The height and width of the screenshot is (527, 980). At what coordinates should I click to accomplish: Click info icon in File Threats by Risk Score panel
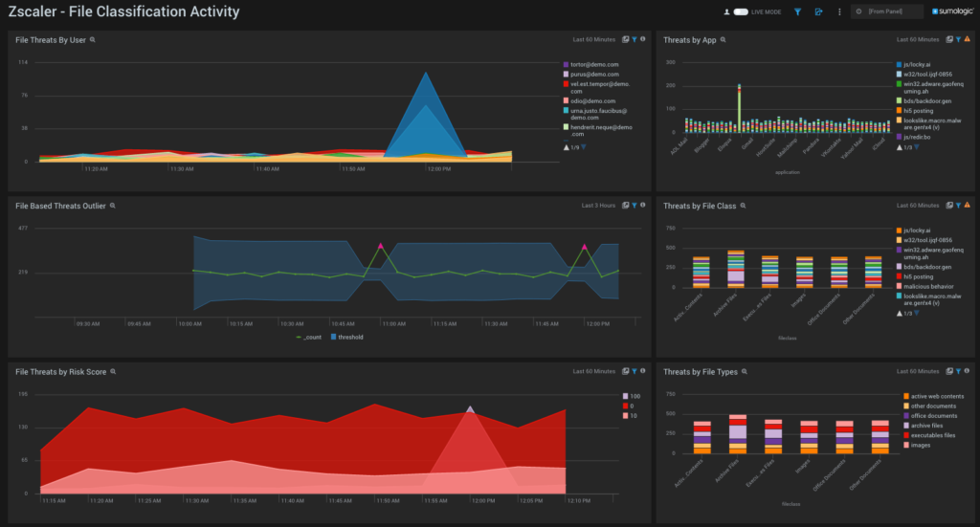click(642, 371)
